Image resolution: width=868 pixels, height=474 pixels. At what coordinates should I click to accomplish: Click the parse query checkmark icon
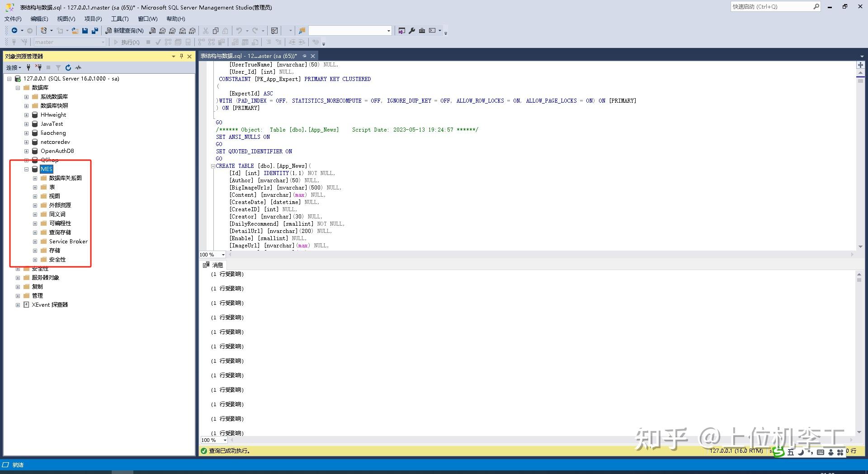click(x=158, y=42)
